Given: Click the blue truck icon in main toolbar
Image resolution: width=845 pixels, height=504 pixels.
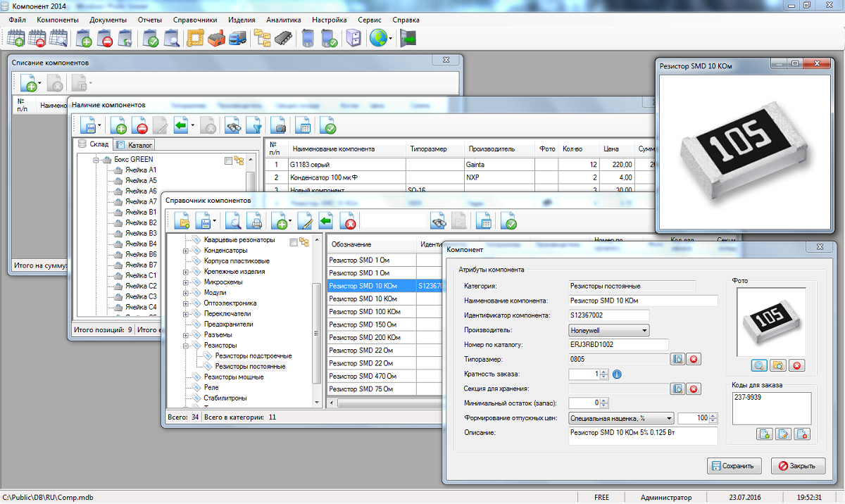Looking at the screenshot, I should (238, 39).
